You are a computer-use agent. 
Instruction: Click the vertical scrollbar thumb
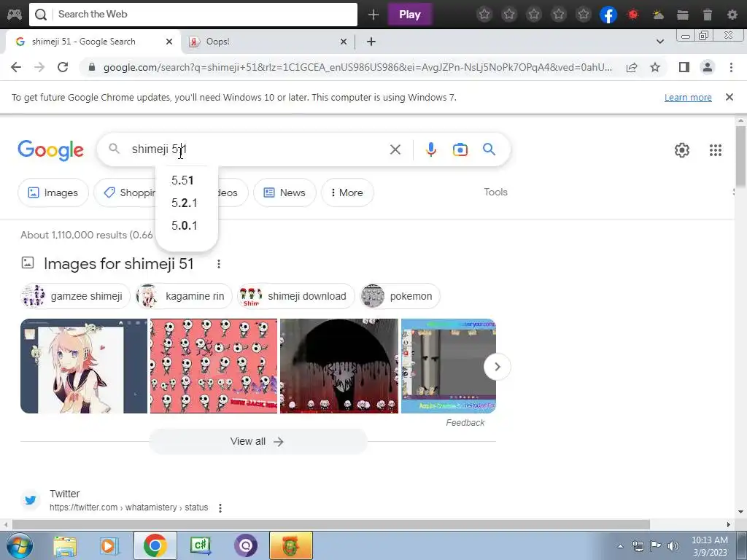pos(740,156)
